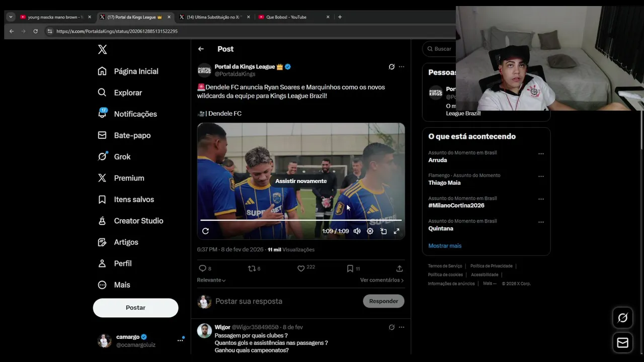644x362 pixels.
Task: Mute the video volume icon
Action: click(x=357, y=231)
